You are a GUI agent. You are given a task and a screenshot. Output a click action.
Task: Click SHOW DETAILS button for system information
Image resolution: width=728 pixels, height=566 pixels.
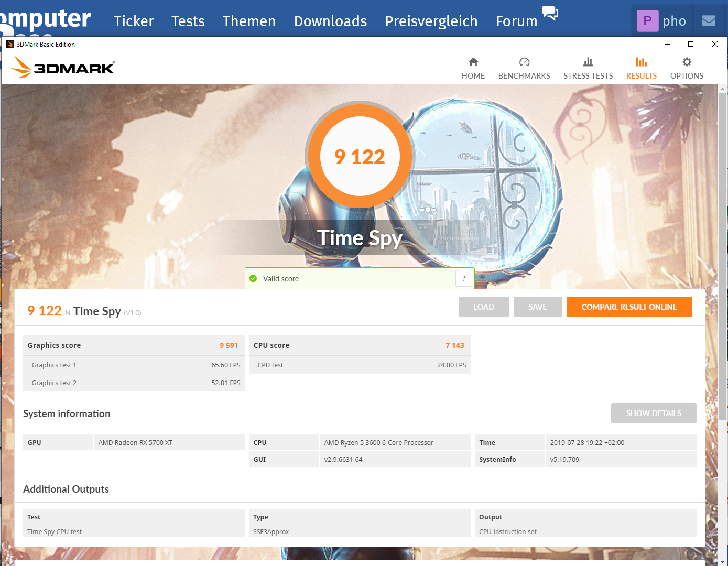pos(654,413)
